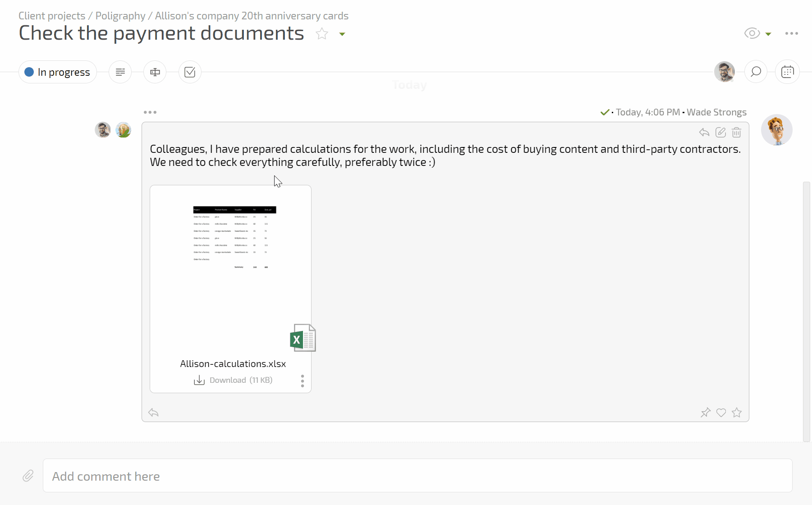Image resolution: width=812 pixels, height=505 pixels.
Task: Click the search magnifier icon
Action: 756,72
